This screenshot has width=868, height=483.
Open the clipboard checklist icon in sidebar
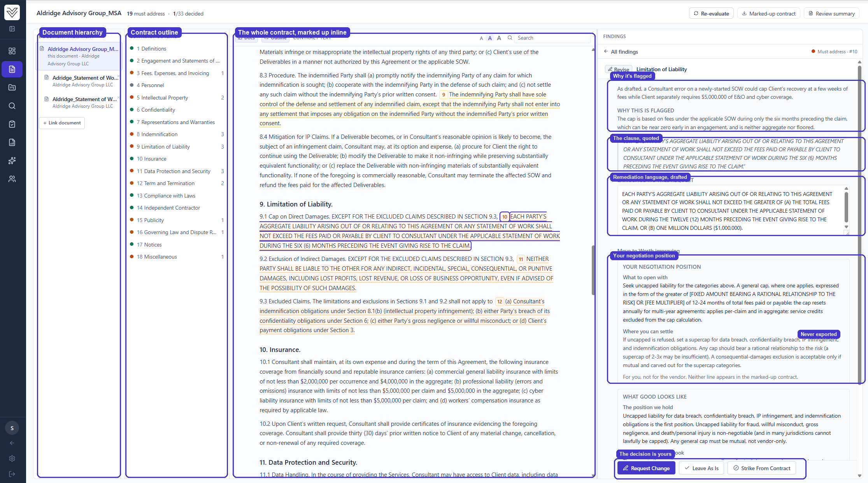pos(12,124)
